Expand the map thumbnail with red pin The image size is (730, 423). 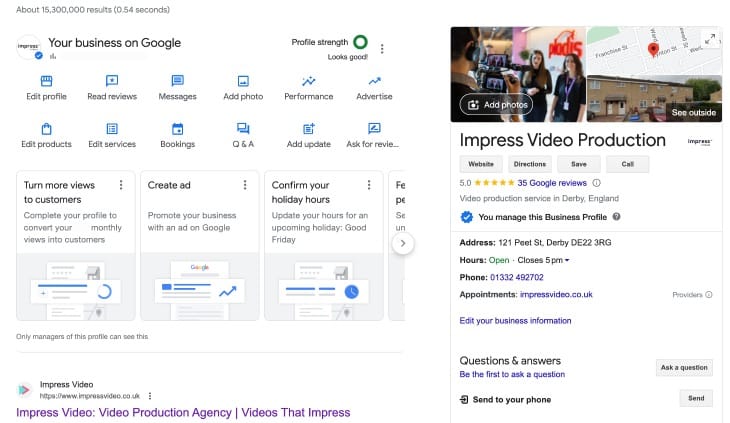coord(710,39)
